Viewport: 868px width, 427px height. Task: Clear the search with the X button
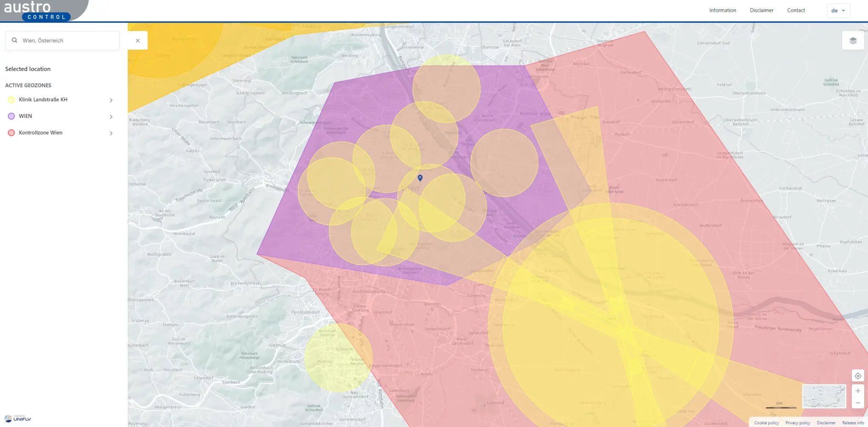coord(138,41)
